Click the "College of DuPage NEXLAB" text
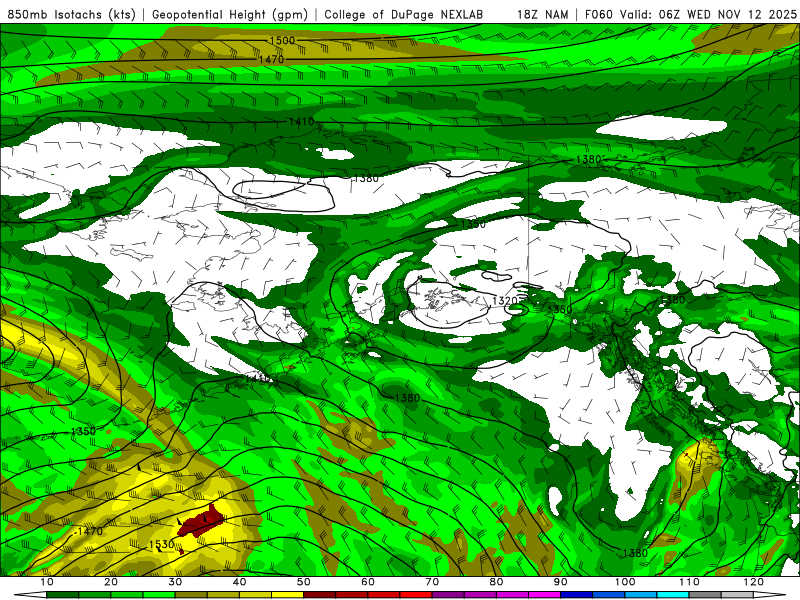Image resolution: width=800 pixels, height=600 pixels. 404,14
